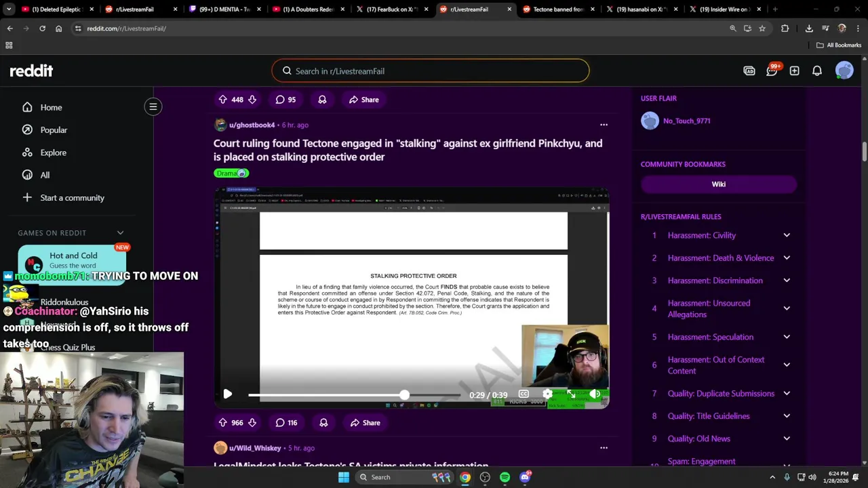Open u/ghostbook4 profile link
The width and height of the screenshot is (868, 488).
tap(252, 125)
